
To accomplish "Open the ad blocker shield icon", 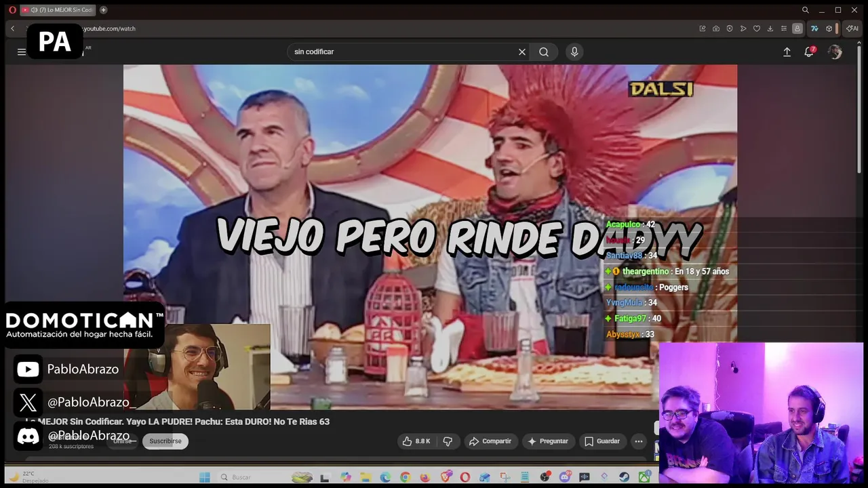I will pos(730,28).
